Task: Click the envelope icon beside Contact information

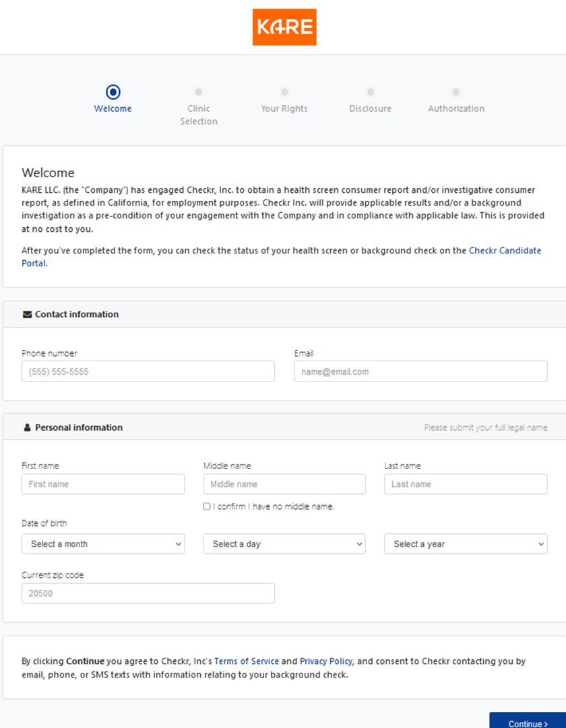Action: [x=27, y=314]
